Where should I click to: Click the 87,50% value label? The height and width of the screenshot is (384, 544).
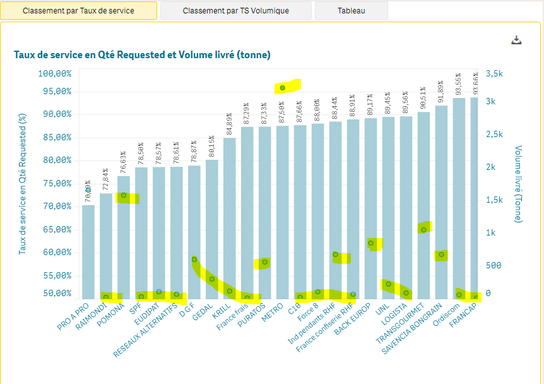pos(282,112)
